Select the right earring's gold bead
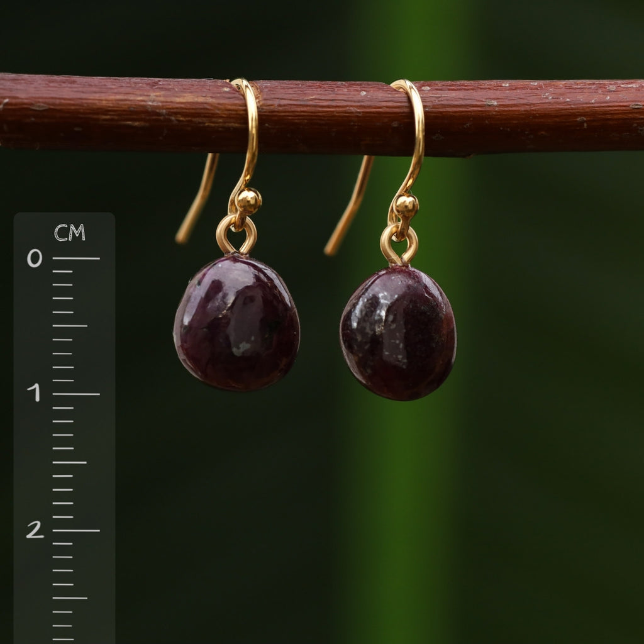 [x=406, y=206]
